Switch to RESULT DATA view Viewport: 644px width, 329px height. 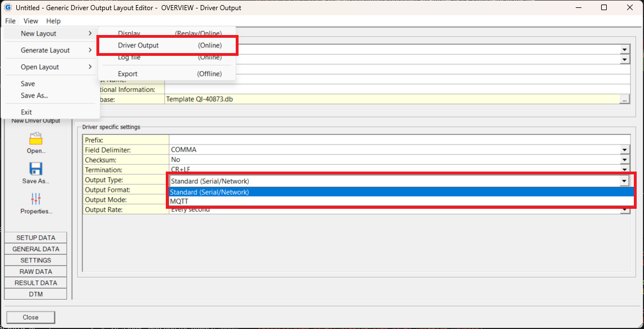click(35, 282)
